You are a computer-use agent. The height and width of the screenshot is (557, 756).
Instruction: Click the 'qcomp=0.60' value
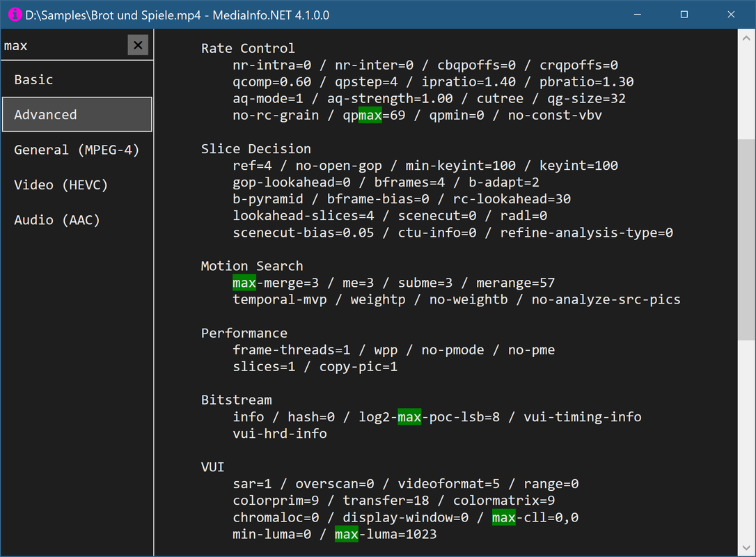pos(272,81)
